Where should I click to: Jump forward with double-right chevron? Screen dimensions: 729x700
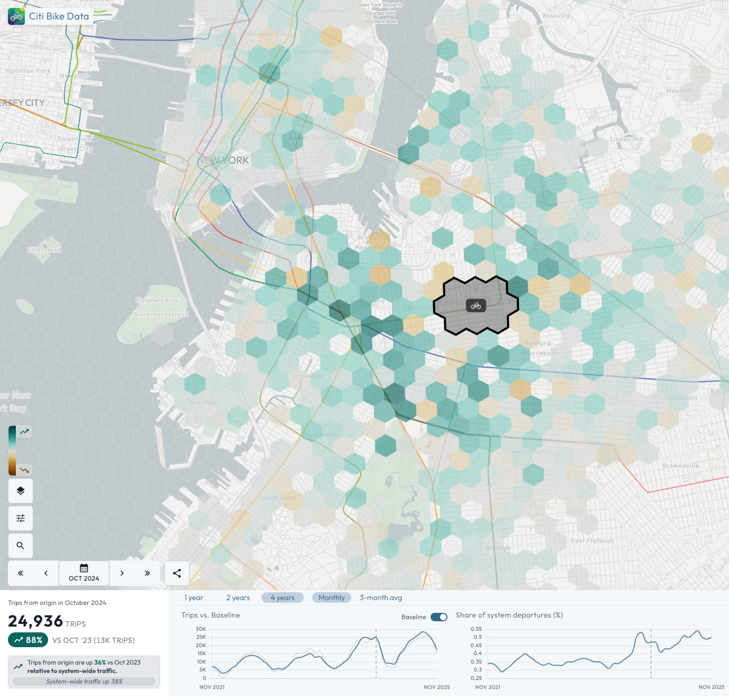pos(147,573)
